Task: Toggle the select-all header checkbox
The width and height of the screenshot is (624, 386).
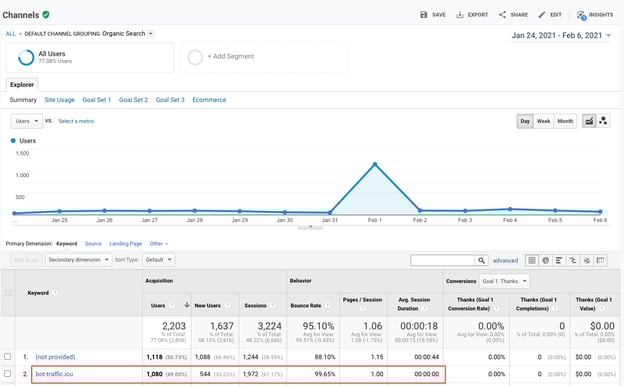Action: pos(8,293)
